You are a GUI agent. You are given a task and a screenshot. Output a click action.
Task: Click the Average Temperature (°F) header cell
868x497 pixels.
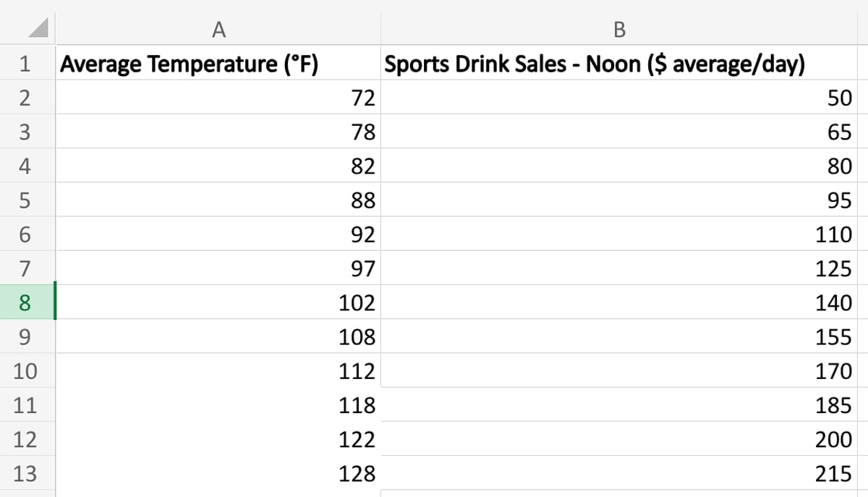click(190, 64)
